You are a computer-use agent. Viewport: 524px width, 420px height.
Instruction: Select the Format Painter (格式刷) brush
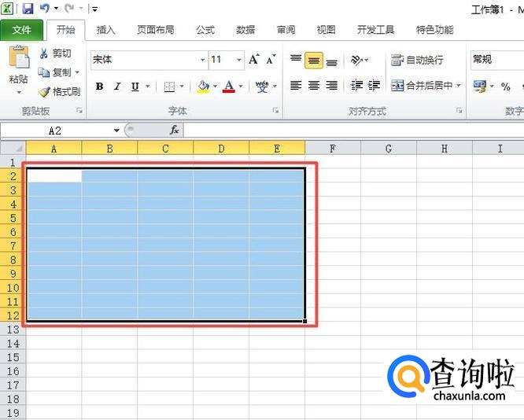pyautogui.click(x=60, y=91)
